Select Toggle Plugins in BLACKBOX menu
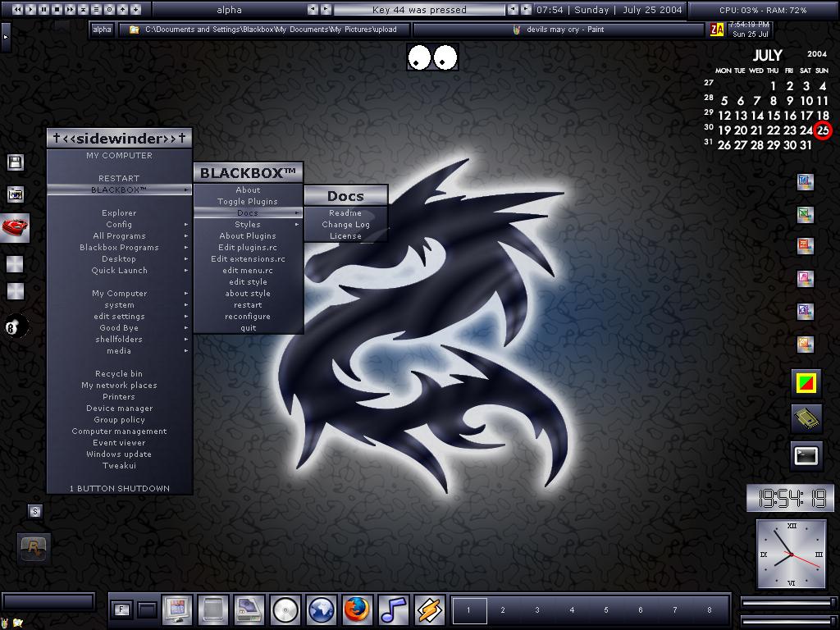The width and height of the screenshot is (840, 630). [248, 202]
